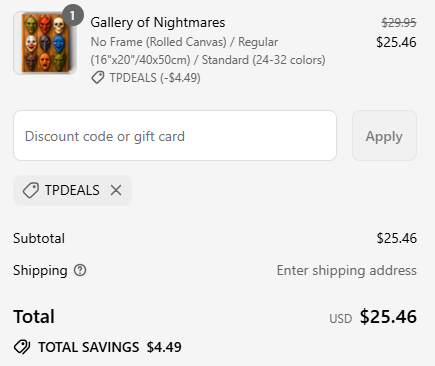Click the tag icon beside TPDEALS (-$4.49)
Screen dimensions: 435x366
(98, 78)
